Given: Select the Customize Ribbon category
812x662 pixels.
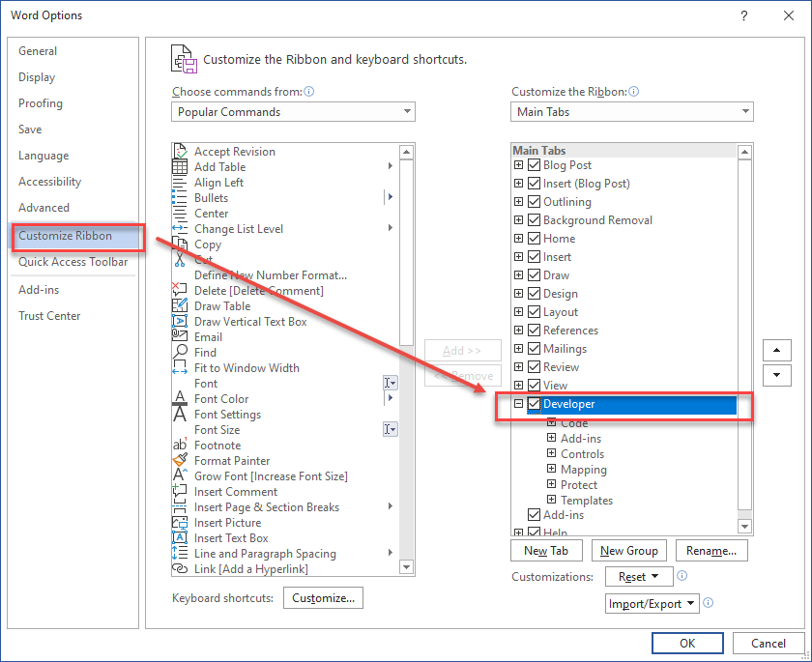Looking at the screenshot, I should tap(75, 236).
